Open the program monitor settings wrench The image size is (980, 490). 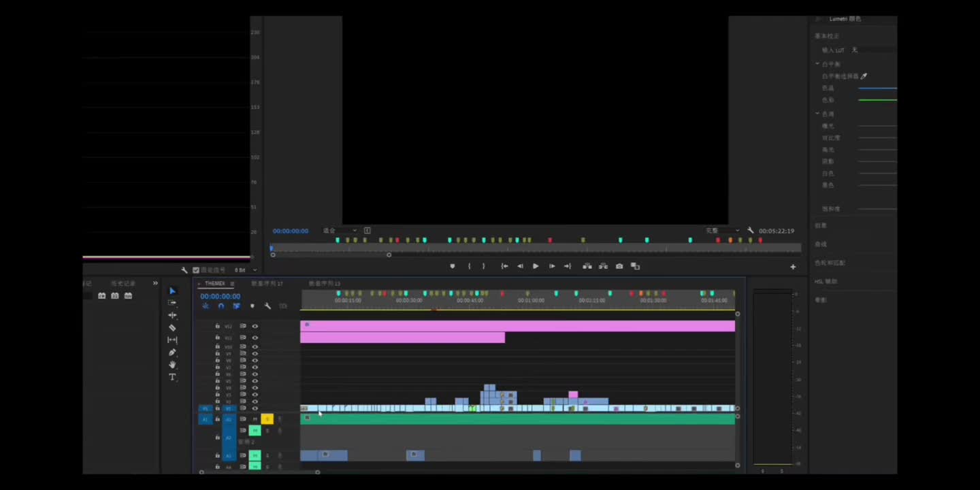(751, 231)
